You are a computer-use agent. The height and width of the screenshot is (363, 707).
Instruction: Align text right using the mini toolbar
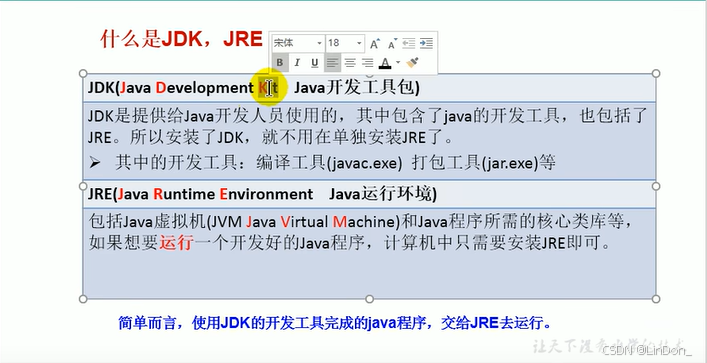367,62
